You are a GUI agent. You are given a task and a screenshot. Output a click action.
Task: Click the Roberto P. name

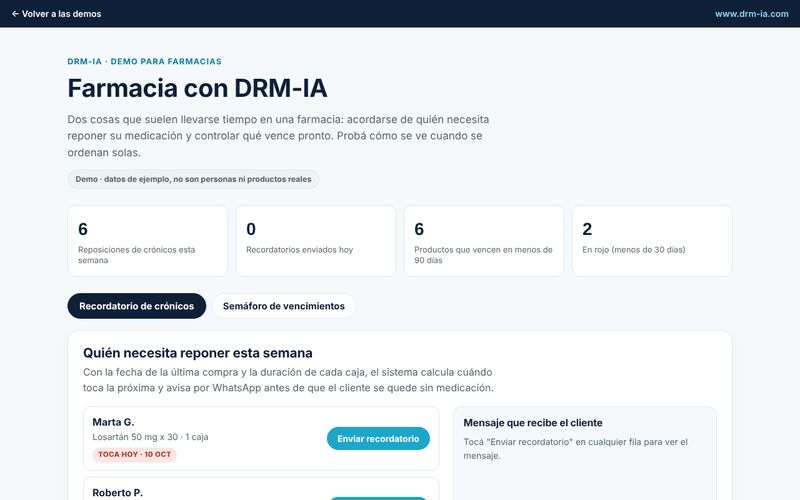(117, 492)
